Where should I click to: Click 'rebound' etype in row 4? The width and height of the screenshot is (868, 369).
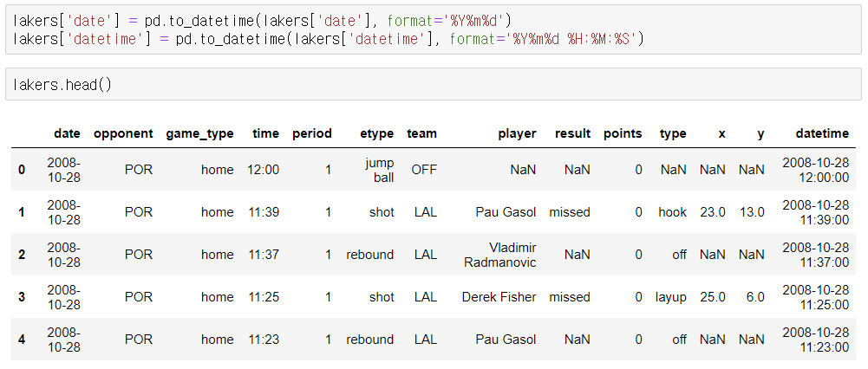[370, 340]
